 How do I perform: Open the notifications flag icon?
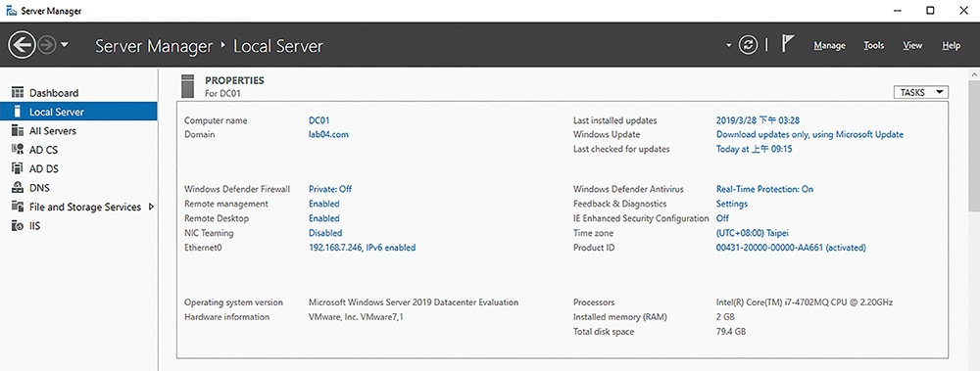coord(788,44)
